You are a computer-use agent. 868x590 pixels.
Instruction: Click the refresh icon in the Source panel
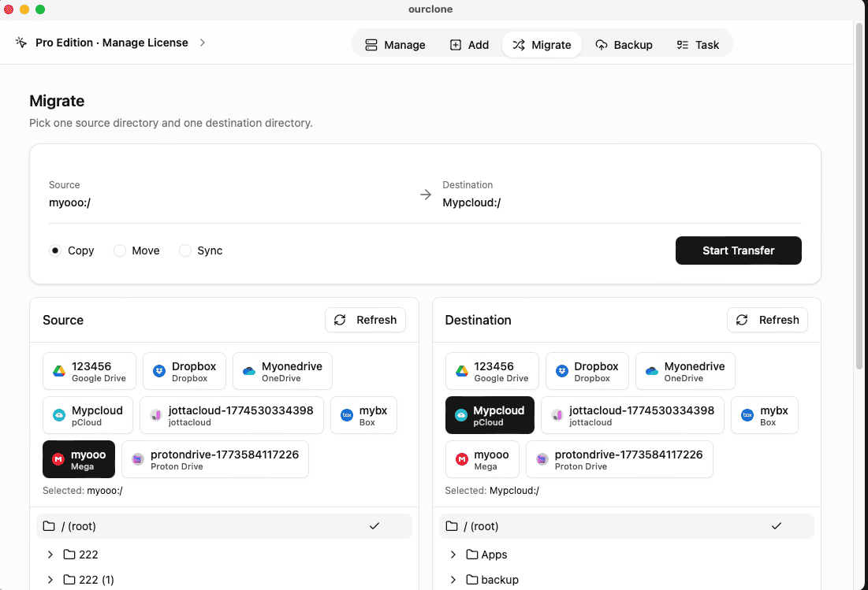tap(340, 320)
